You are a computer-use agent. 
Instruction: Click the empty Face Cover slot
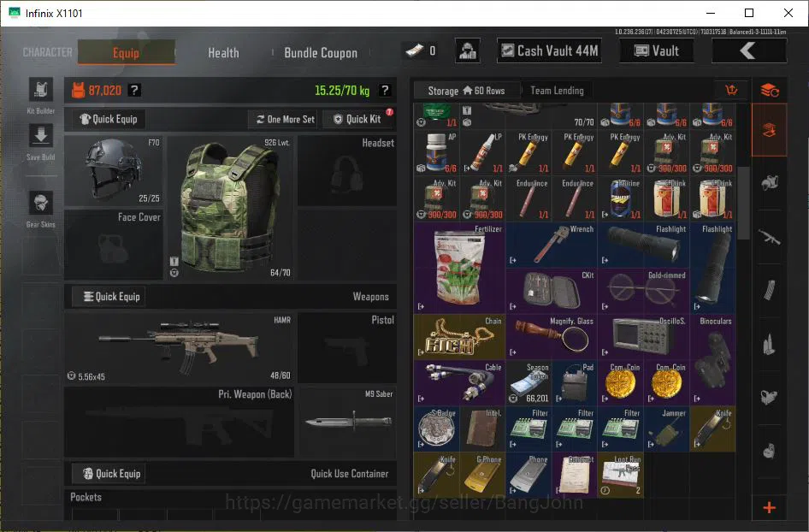click(x=114, y=245)
